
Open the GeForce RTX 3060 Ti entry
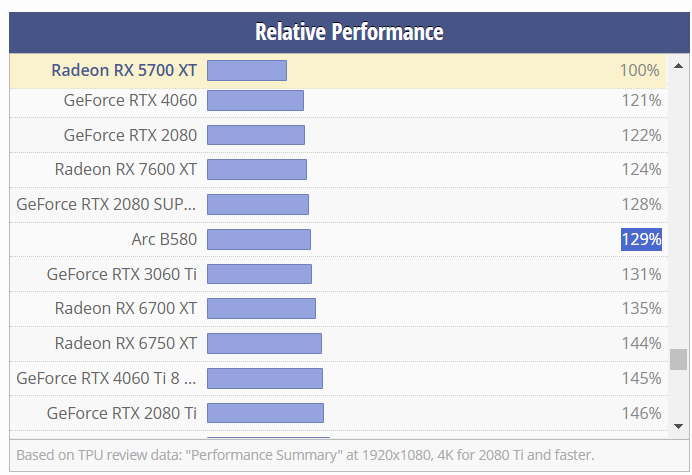pos(122,274)
